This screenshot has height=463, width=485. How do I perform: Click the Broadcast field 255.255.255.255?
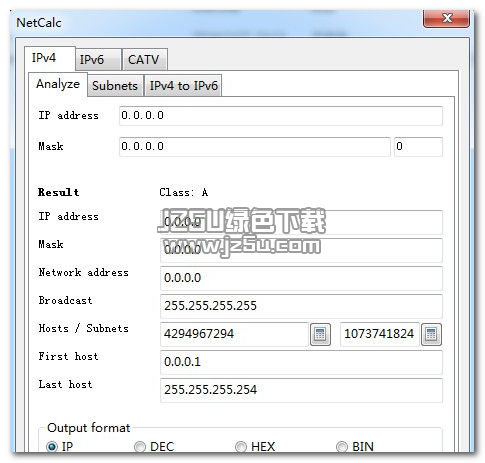click(x=301, y=306)
